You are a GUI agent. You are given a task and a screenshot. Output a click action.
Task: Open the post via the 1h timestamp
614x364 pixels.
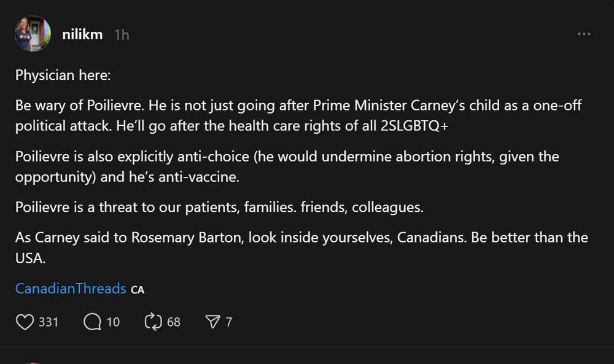coord(122,35)
